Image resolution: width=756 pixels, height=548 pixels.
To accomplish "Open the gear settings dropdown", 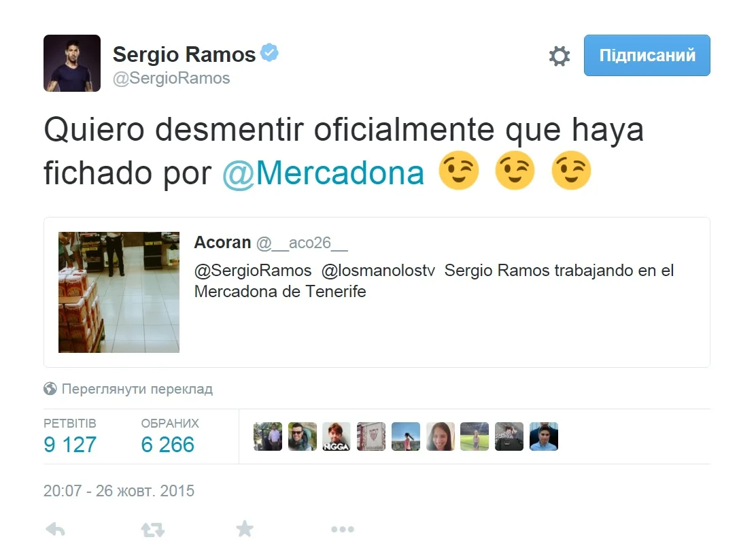I will click(560, 56).
